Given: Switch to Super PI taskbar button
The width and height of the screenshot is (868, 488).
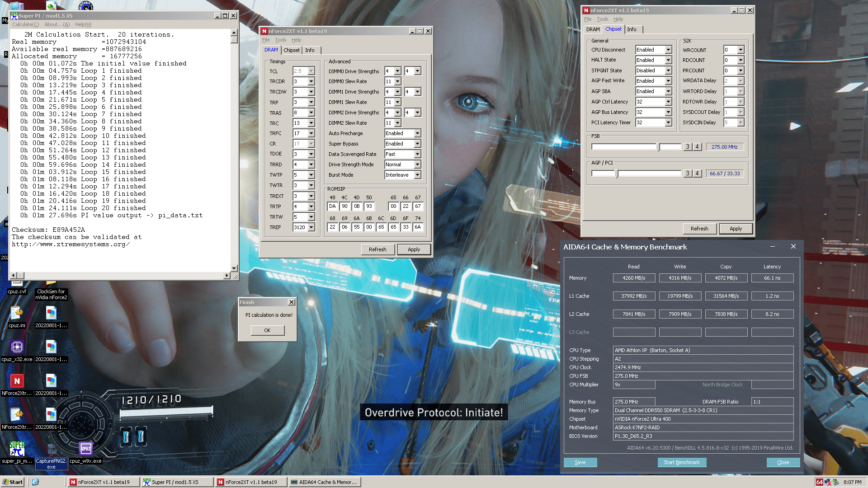Looking at the screenshot, I should click(177, 482).
